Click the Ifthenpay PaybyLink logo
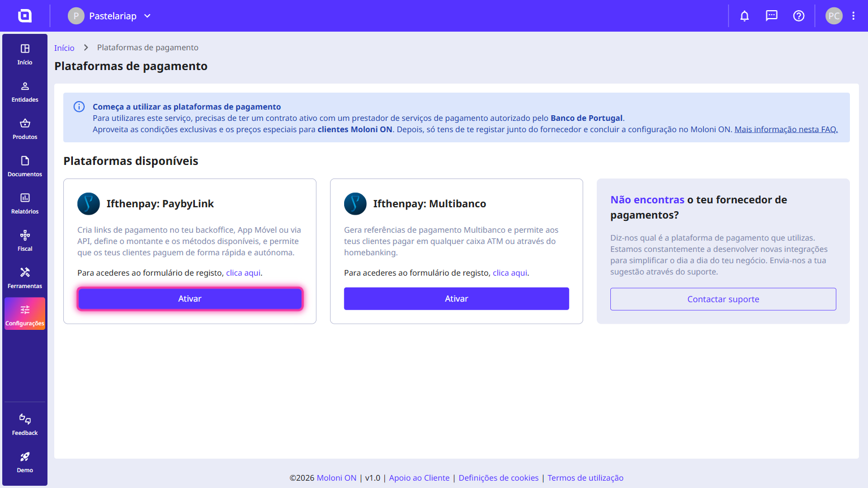The image size is (868, 488). pos(89,204)
